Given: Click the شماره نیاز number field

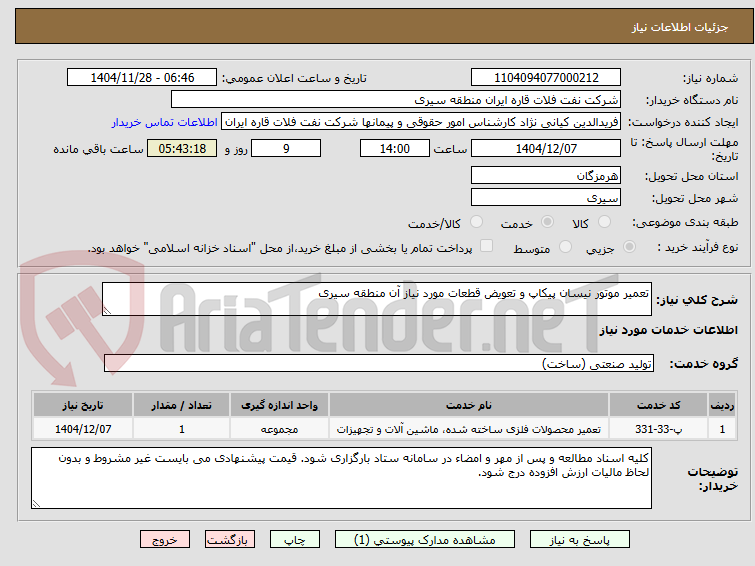Looking at the screenshot, I should [x=546, y=78].
